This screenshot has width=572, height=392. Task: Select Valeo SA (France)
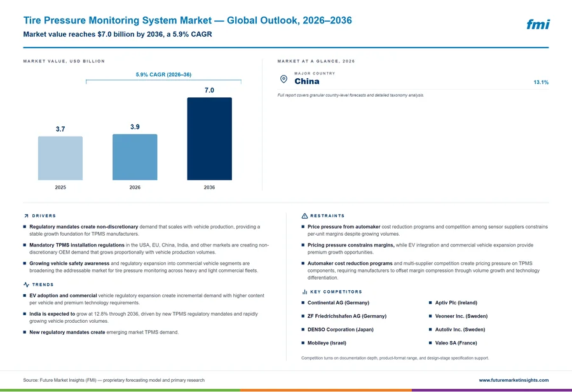[x=456, y=343]
